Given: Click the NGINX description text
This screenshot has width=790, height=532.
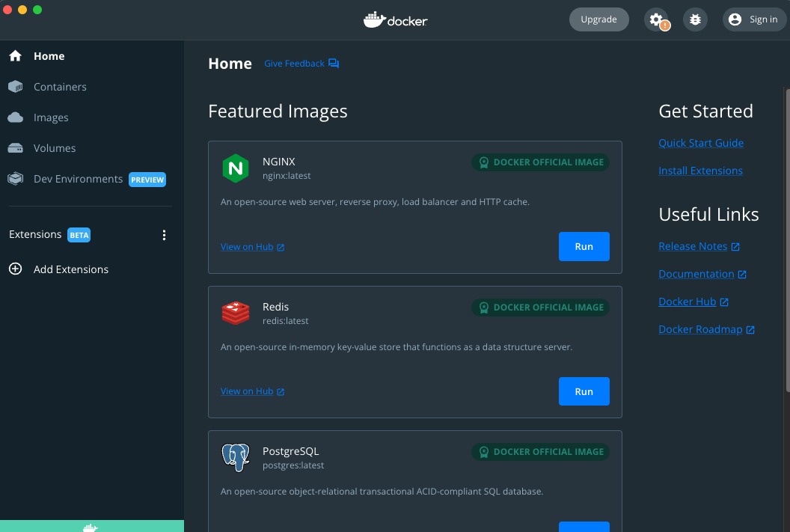Looking at the screenshot, I should coord(375,202).
